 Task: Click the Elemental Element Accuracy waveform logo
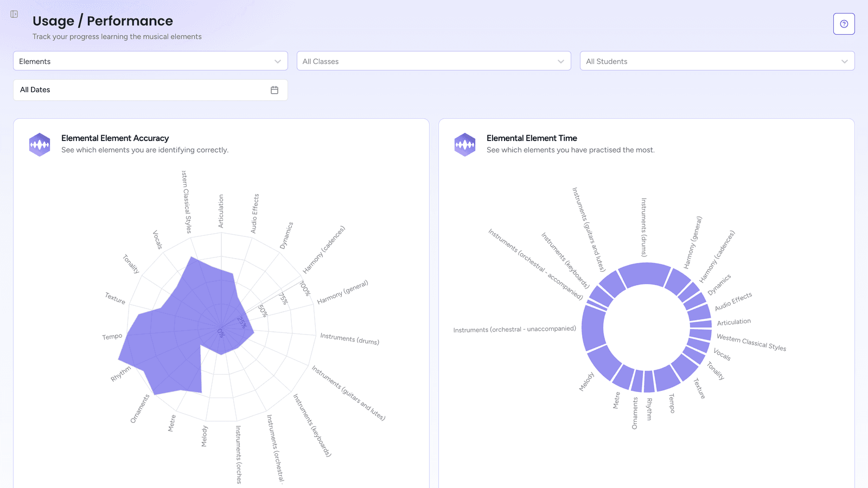coord(40,144)
